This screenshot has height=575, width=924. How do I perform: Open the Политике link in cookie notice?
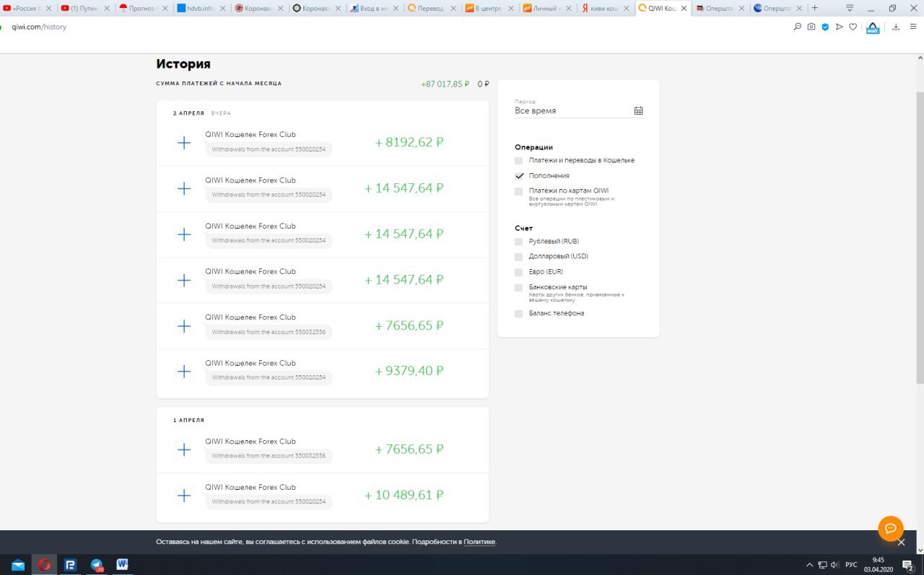[479, 542]
